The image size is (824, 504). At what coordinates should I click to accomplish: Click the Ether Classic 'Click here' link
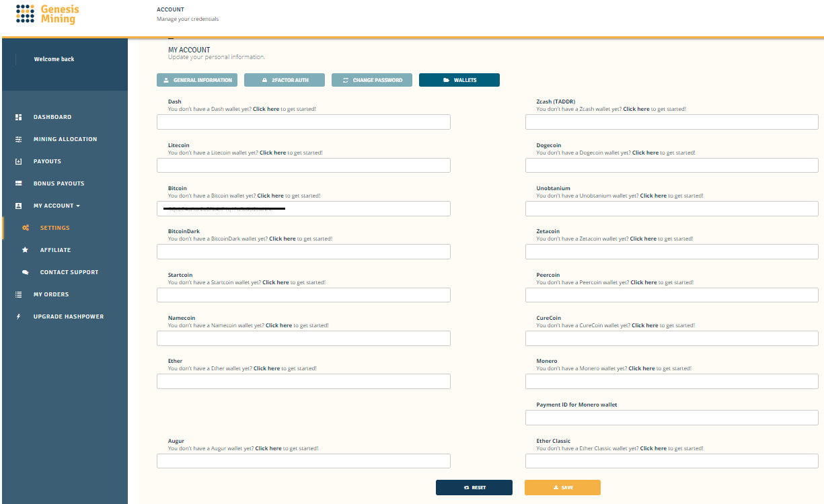[x=654, y=448]
